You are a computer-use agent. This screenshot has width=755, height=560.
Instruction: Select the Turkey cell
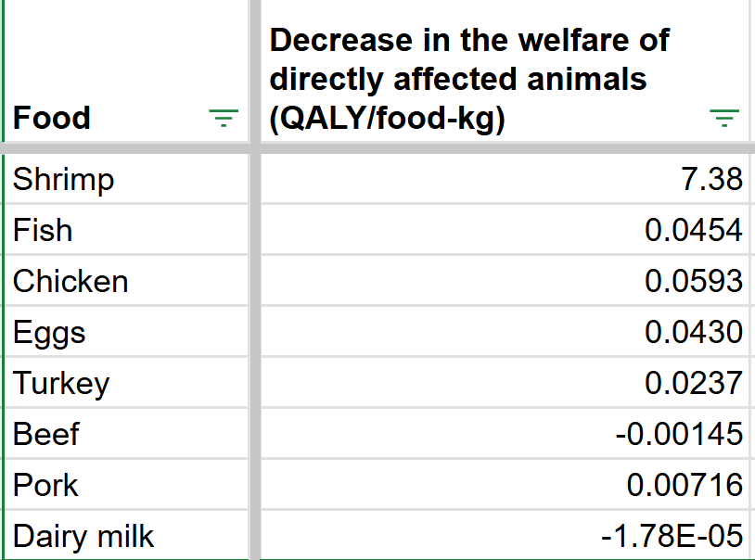click(x=126, y=383)
